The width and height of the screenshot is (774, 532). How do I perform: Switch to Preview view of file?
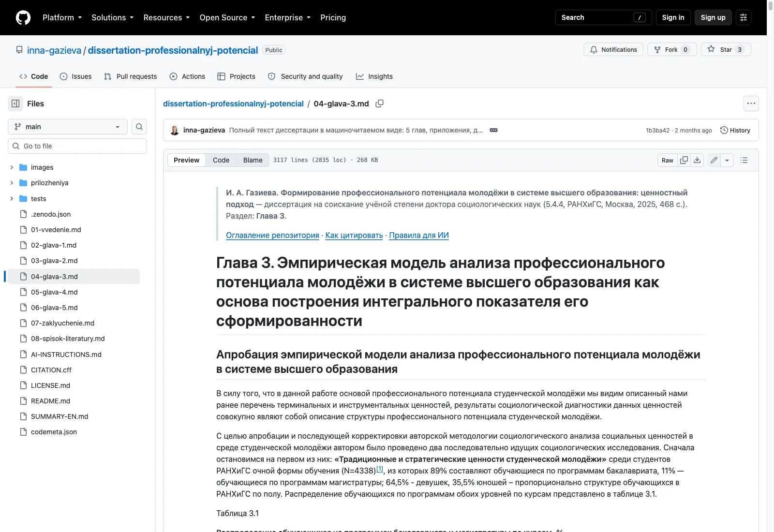point(186,160)
